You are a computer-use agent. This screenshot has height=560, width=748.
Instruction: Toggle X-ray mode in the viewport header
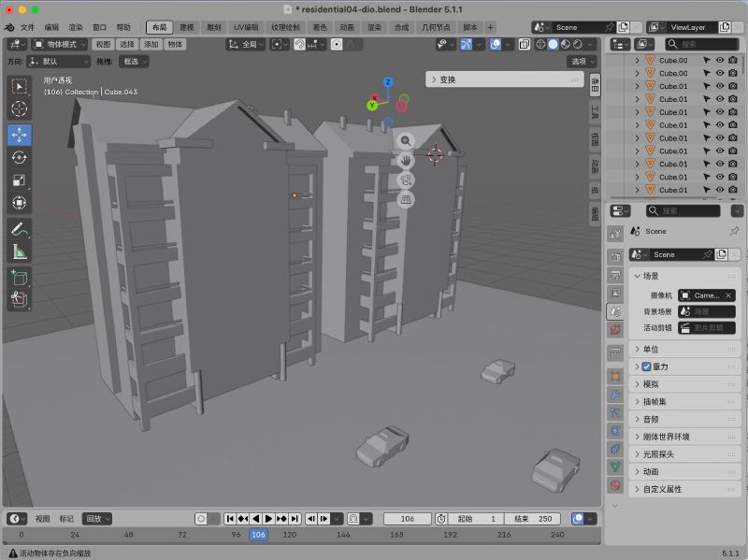pyautogui.click(x=525, y=44)
